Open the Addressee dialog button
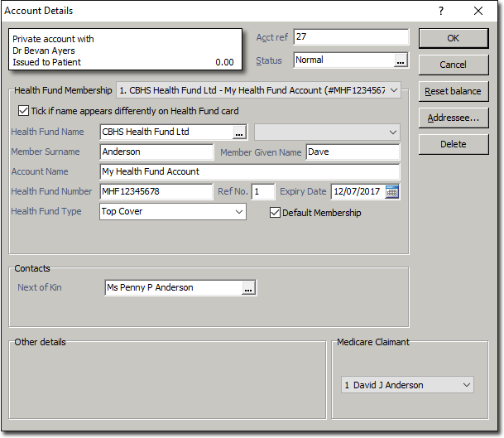The height and width of the screenshot is (438, 504). pyautogui.click(x=453, y=118)
